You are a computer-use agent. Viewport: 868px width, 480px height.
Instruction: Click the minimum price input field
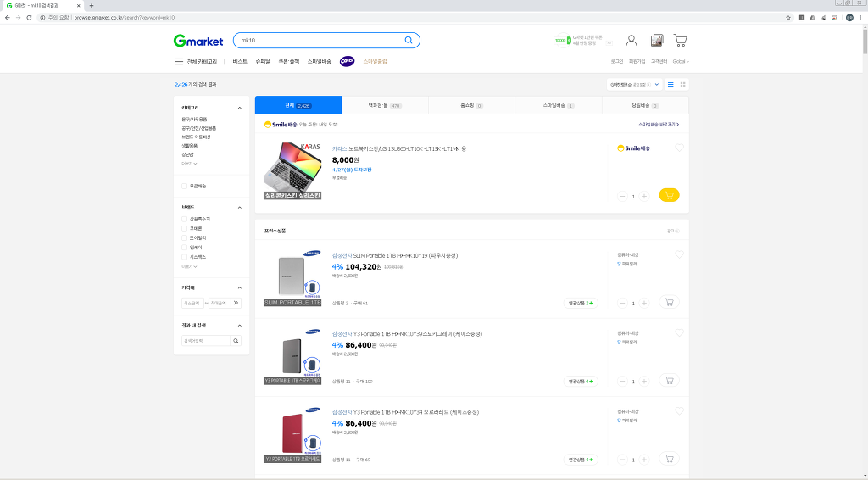tap(192, 303)
